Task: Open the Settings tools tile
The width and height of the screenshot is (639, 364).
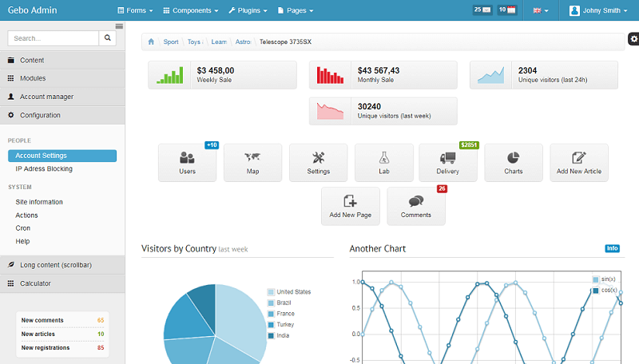Action: (x=318, y=163)
